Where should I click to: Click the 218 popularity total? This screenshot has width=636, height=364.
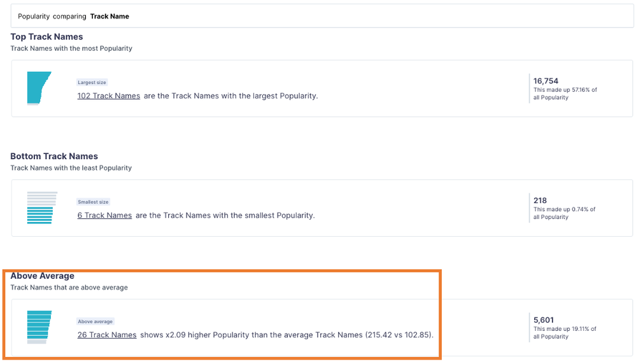click(x=540, y=200)
